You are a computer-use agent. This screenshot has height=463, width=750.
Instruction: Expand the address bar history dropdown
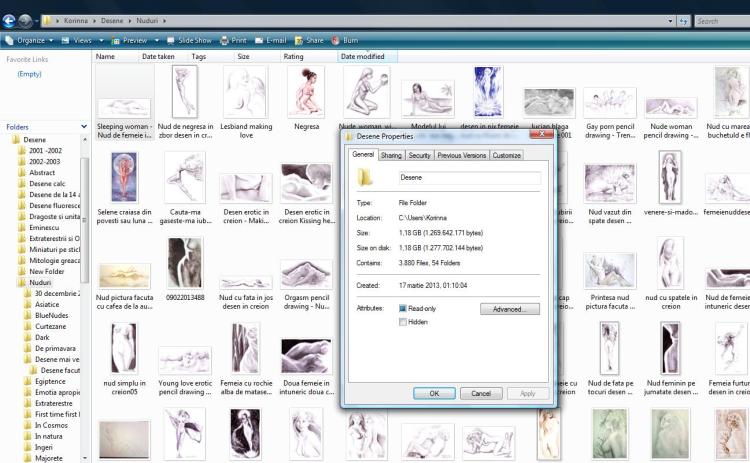click(x=670, y=21)
